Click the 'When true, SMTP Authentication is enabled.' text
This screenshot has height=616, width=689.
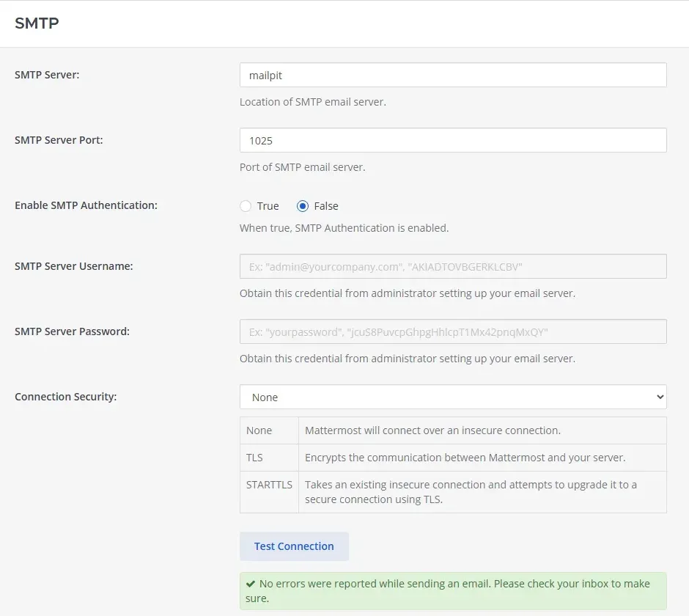click(344, 228)
